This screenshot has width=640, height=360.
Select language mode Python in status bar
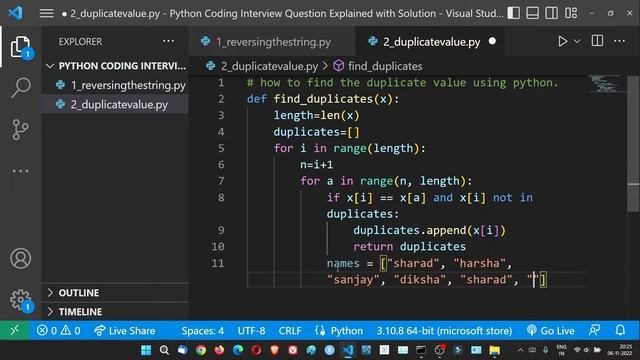(x=339, y=331)
